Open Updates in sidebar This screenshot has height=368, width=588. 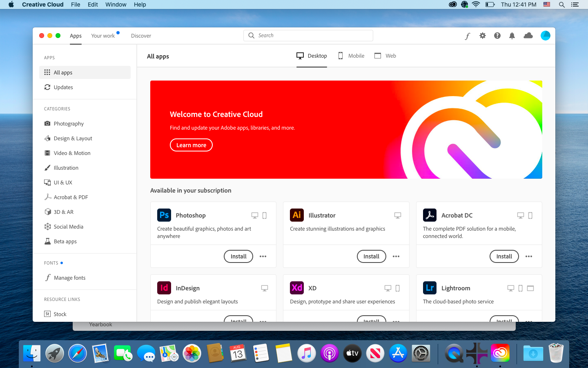[x=85, y=87]
